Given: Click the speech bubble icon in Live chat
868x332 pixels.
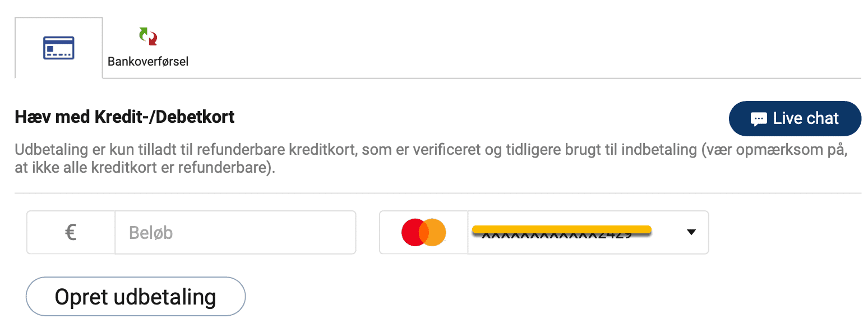Looking at the screenshot, I should [759, 119].
